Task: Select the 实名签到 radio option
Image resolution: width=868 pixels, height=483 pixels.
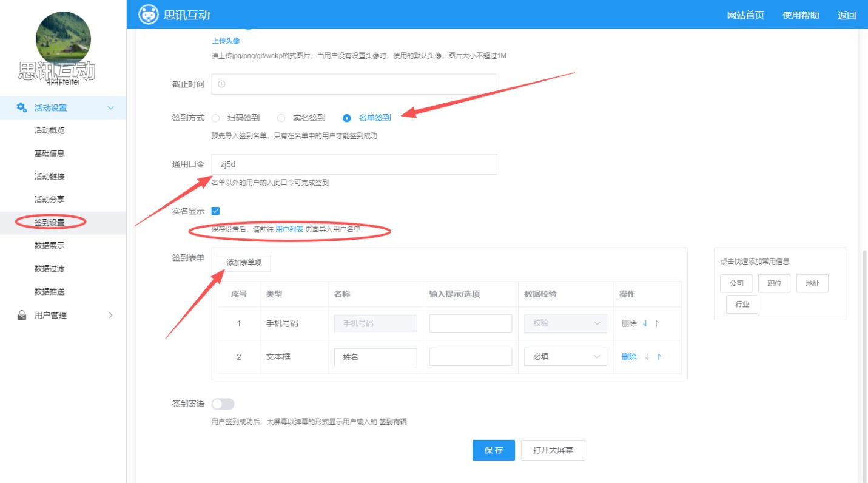Action: tap(281, 118)
